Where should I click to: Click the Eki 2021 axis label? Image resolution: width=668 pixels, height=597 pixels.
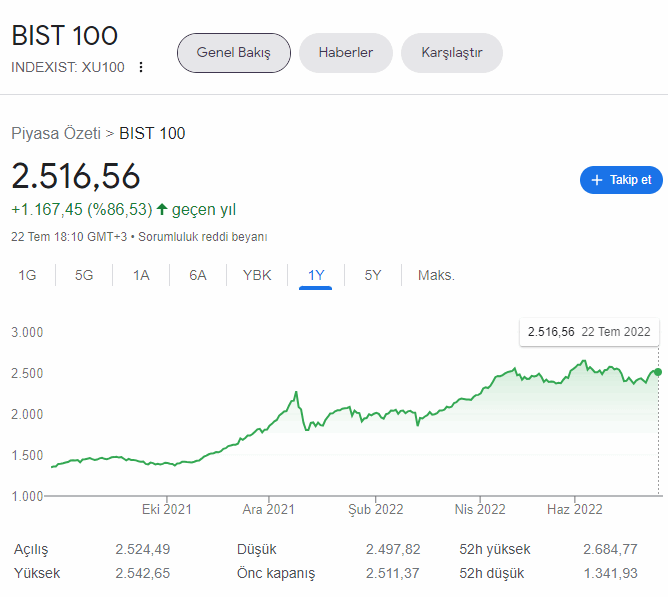coord(167,509)
